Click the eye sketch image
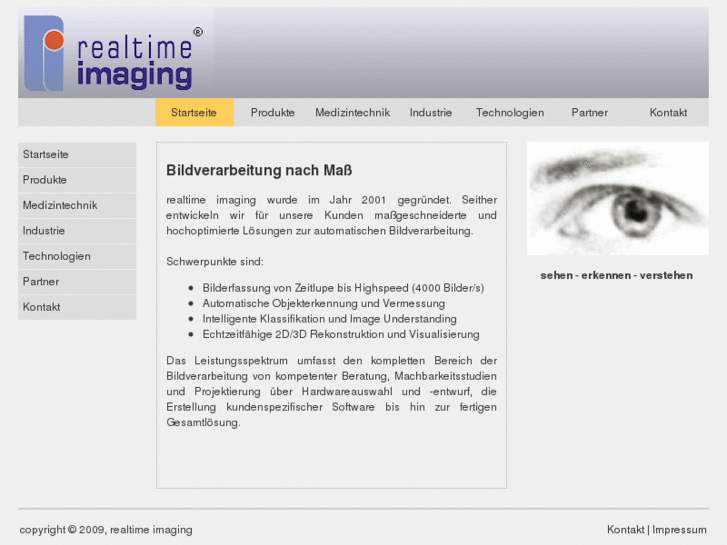Image resolution: width=727 pixels, height=545 pixels. 618,199
